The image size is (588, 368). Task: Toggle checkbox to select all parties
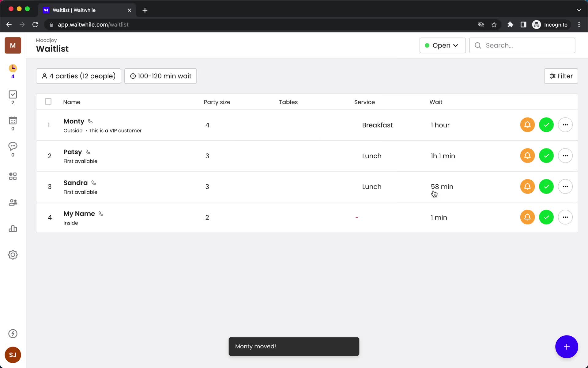pyautogui.click(x=48, y=102)
